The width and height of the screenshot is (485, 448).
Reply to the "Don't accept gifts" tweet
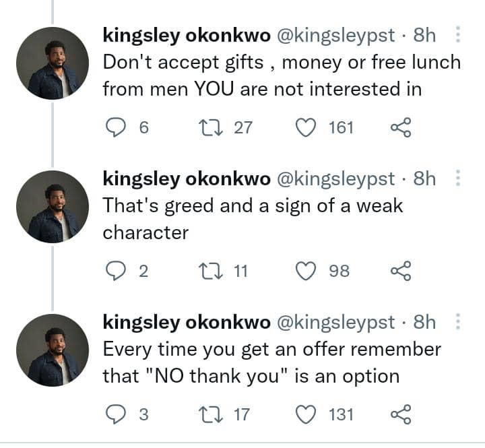117,127
